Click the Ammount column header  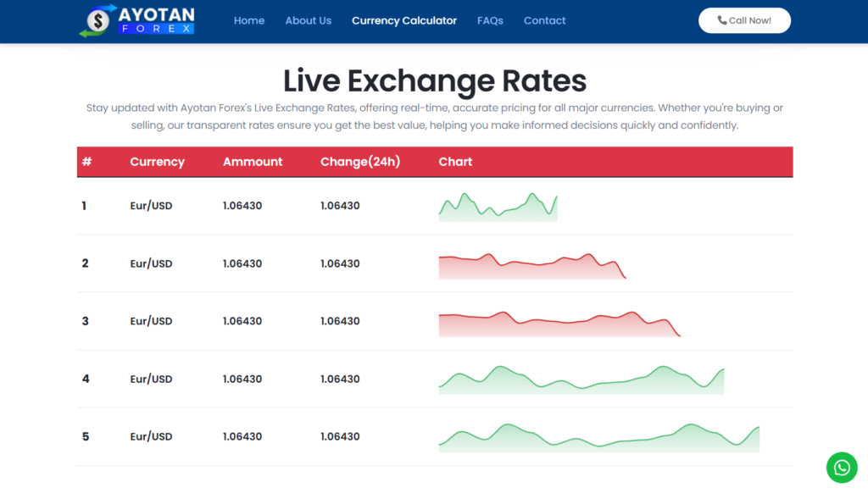(x=253, y=162)
